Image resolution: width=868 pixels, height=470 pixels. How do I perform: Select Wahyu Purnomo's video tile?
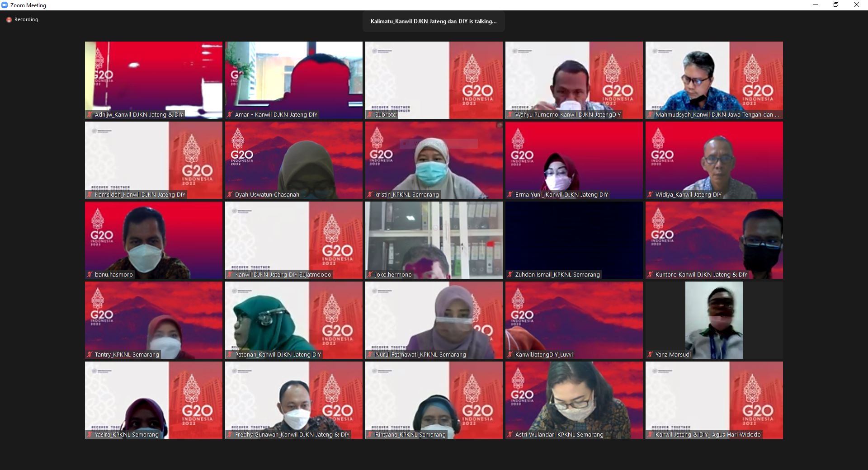[574, 77]
